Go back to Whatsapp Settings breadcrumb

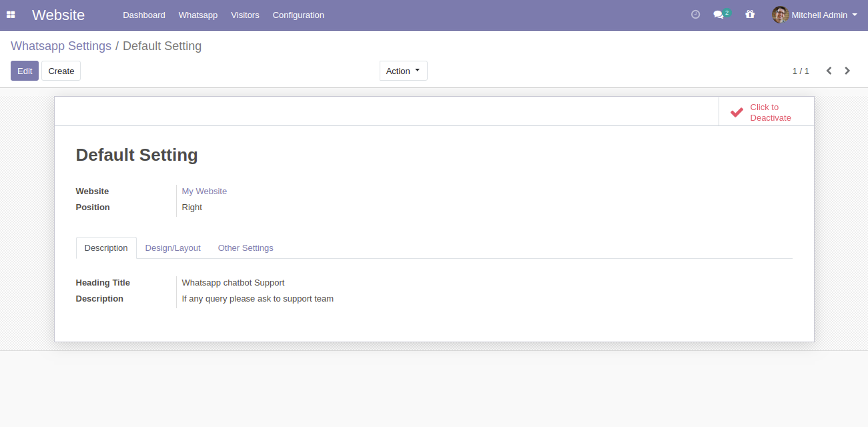(61, 46)
